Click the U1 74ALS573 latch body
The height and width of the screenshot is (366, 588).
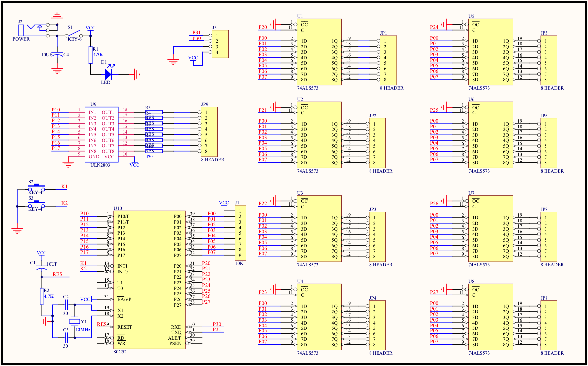pos(319,52)
